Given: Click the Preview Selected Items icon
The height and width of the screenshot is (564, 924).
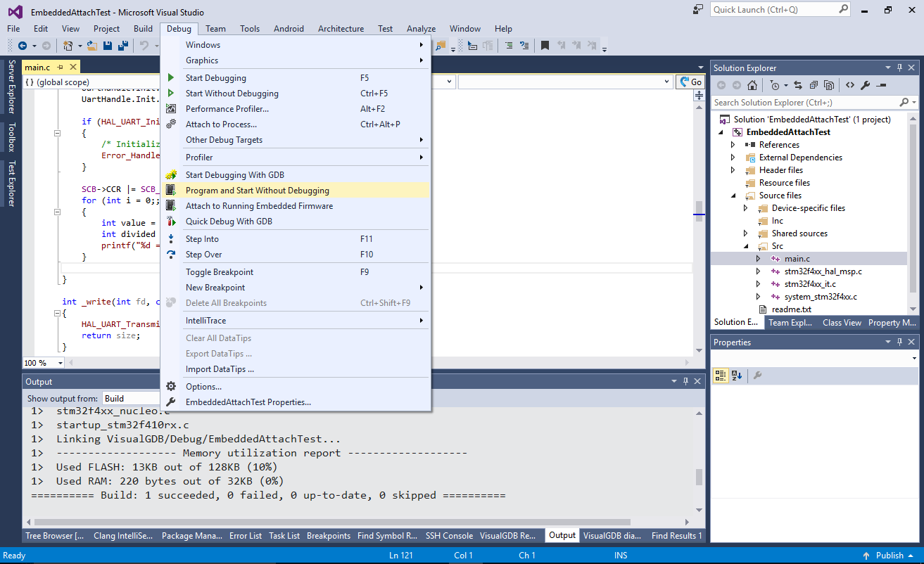Looking at the screenshot, I should 881,85.
